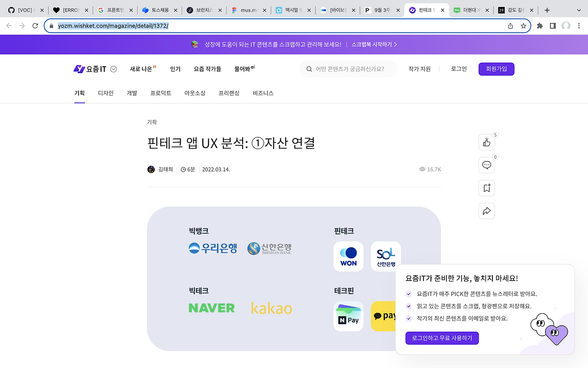This screenshot has height=368, width=588.
Task: Open the Chrome extensions puzzle menu
Action: point(540,26)
